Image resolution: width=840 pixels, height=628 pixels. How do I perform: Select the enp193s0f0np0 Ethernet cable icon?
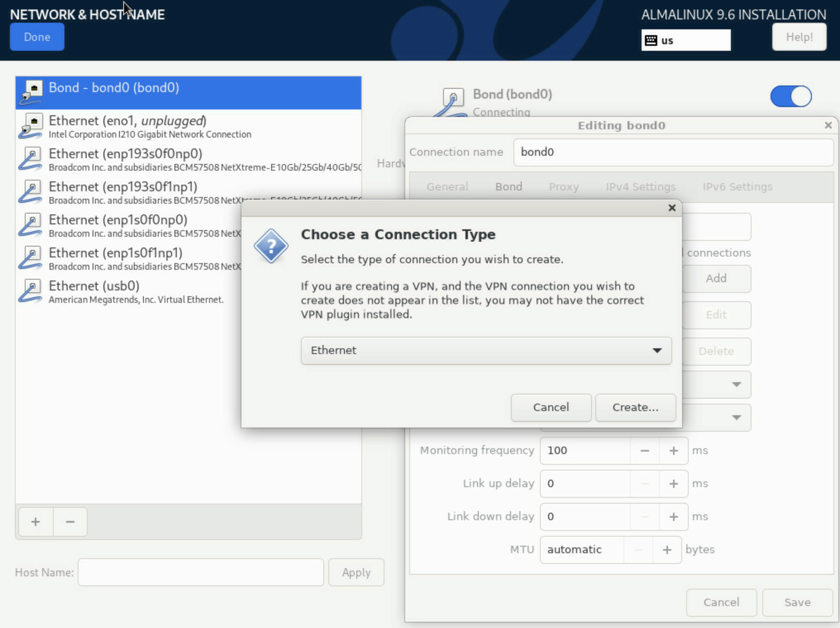tap(30, 159)
